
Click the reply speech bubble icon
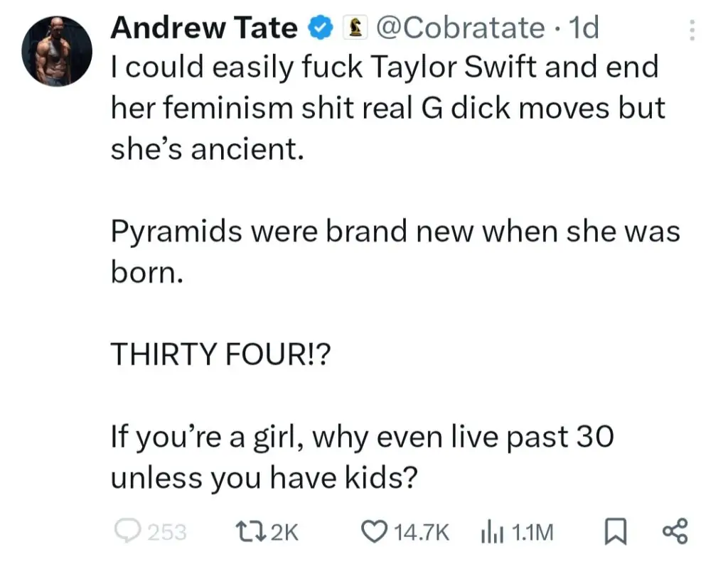[129, 531]
